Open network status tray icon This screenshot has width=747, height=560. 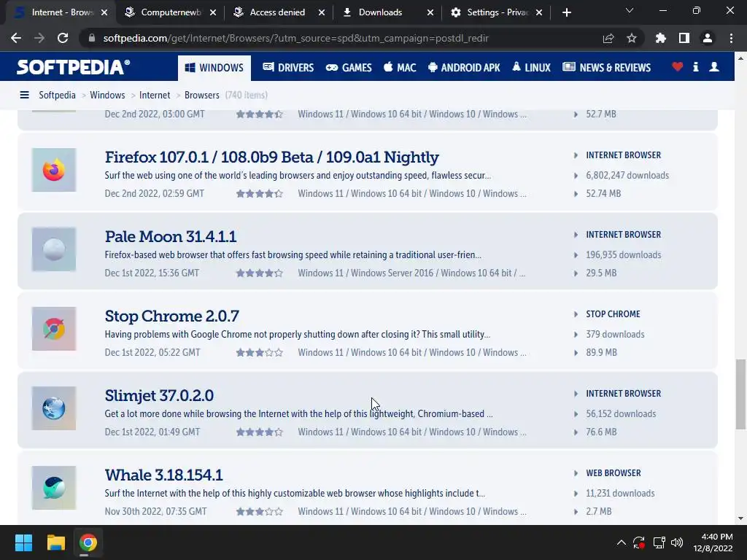tap(659, 542)
